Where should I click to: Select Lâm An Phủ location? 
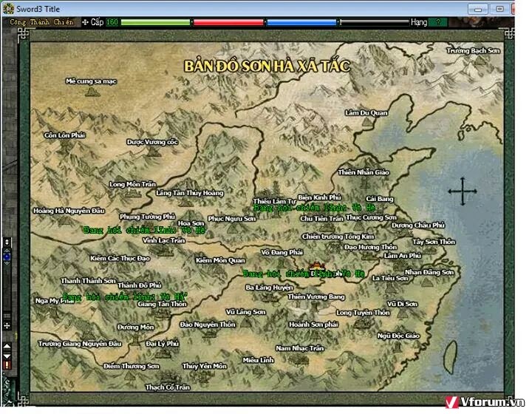[x=403, y=255]
